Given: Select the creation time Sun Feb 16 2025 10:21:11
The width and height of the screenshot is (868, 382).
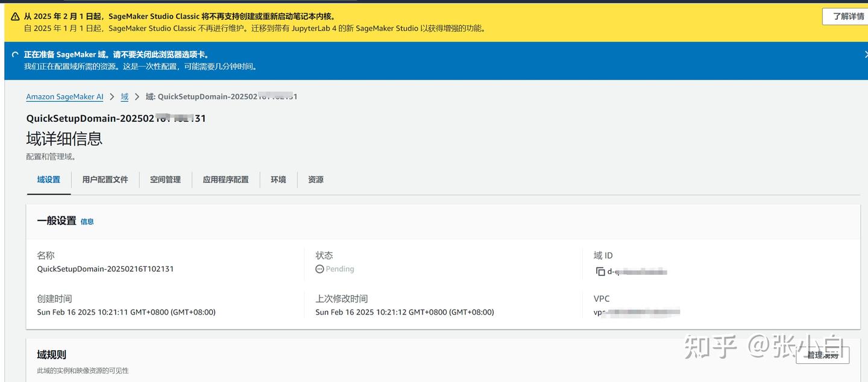Looking at the screenshot, I should pos(127,312).
